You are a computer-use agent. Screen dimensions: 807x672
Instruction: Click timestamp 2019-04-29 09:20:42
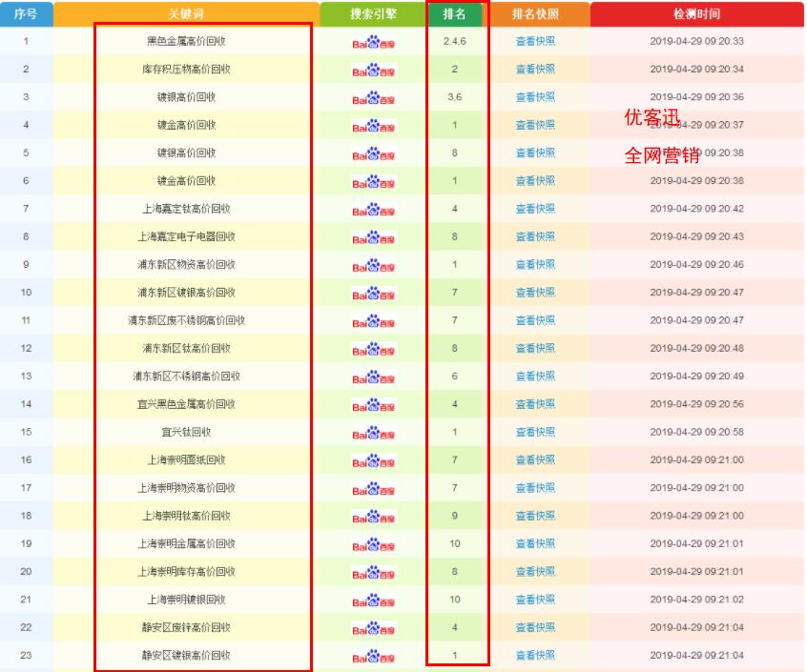tap(696, 208)
